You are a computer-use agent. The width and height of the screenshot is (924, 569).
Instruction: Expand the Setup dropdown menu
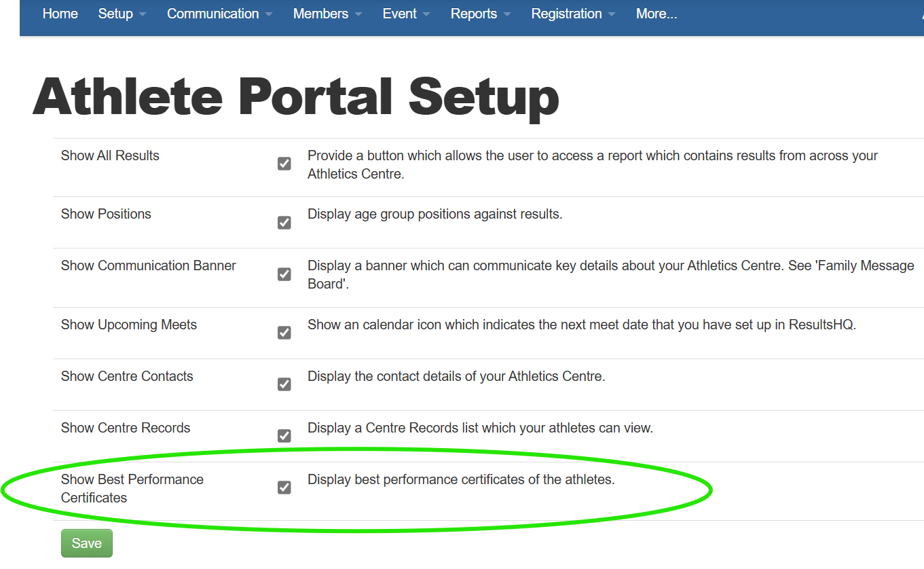point(122,14)
